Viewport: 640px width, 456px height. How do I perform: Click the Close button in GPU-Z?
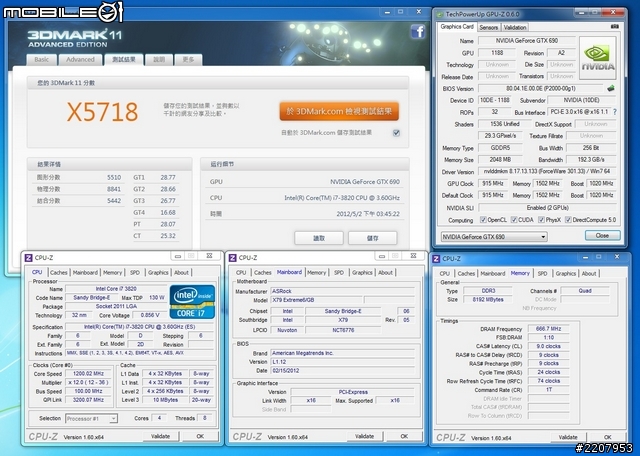pos(602,236)
